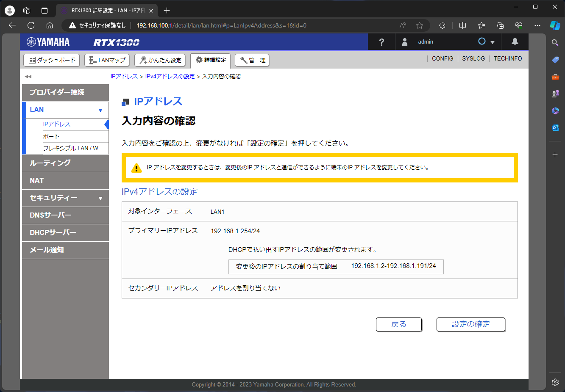Open Edge sidebar shopping tag icon

(555, 60)
